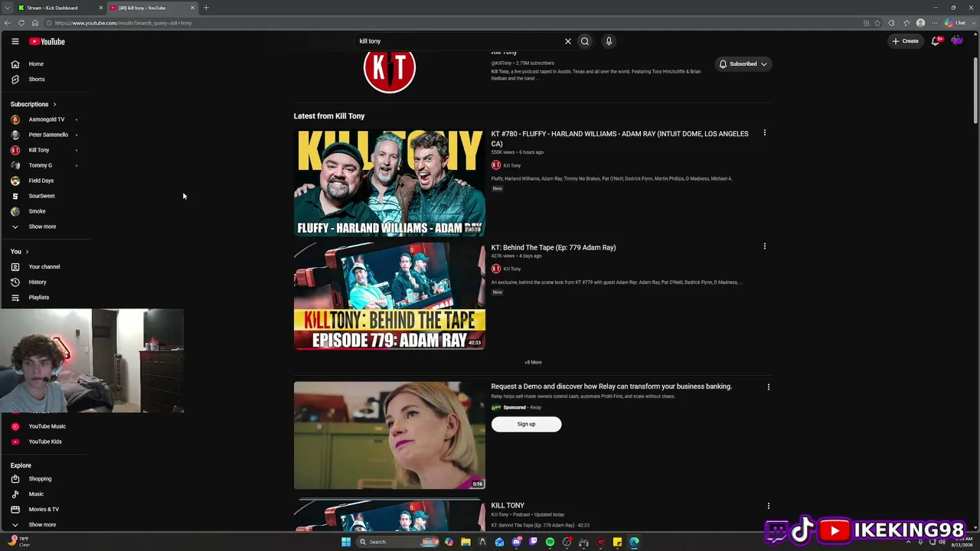Viewport: 980px width, 551px height.
Task: Open the YouTube guide hamburger menu
Action: coord(15,41)
